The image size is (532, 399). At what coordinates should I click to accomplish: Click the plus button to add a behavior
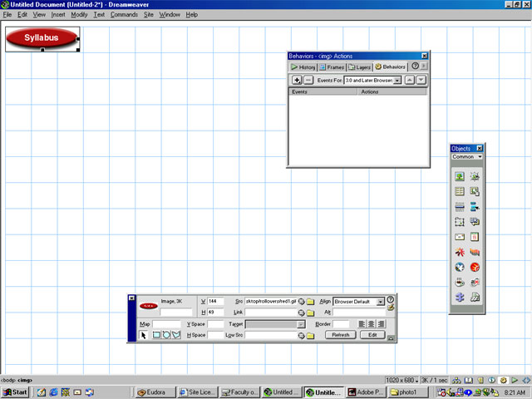coord(297,80)
